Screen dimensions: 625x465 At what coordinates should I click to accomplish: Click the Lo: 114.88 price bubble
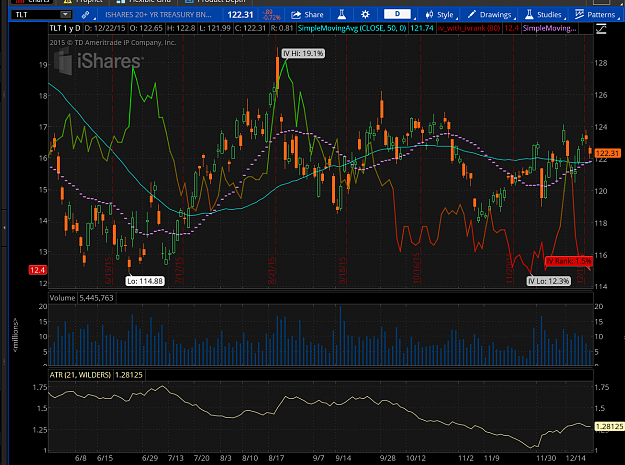tap(145, 281)
